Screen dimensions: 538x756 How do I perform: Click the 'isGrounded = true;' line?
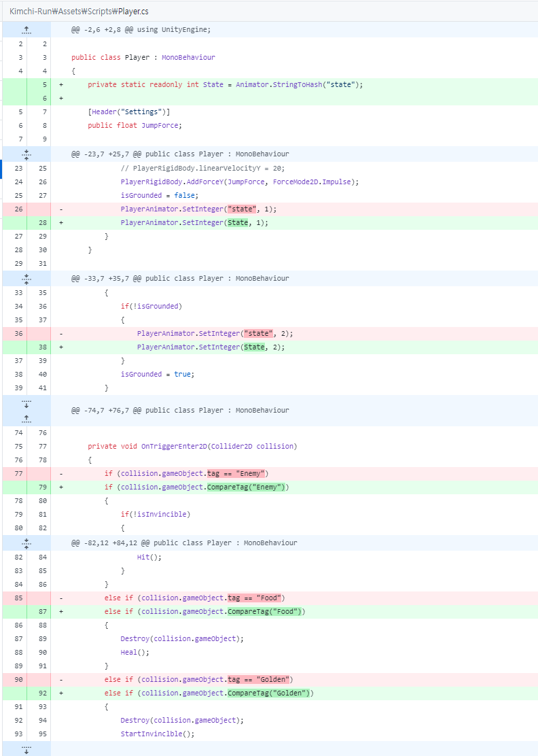[x=158, y=374]
